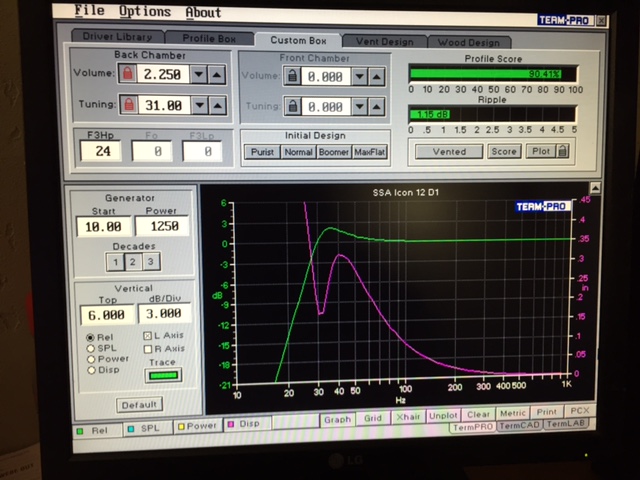Click the Boomer initial design button
The width and height of the screenshot is (640, 480).
(x=334, y=152)
